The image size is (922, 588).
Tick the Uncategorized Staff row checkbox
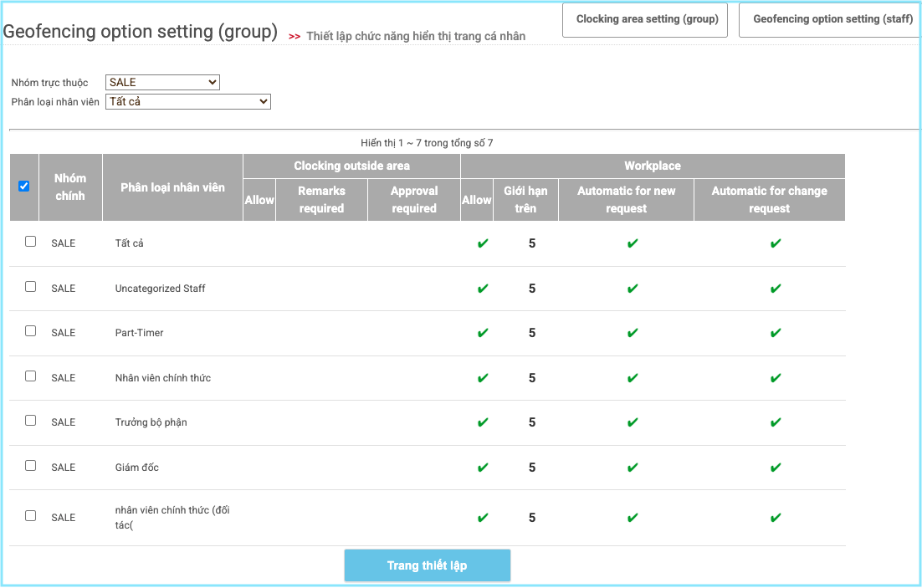coord(31,287)
